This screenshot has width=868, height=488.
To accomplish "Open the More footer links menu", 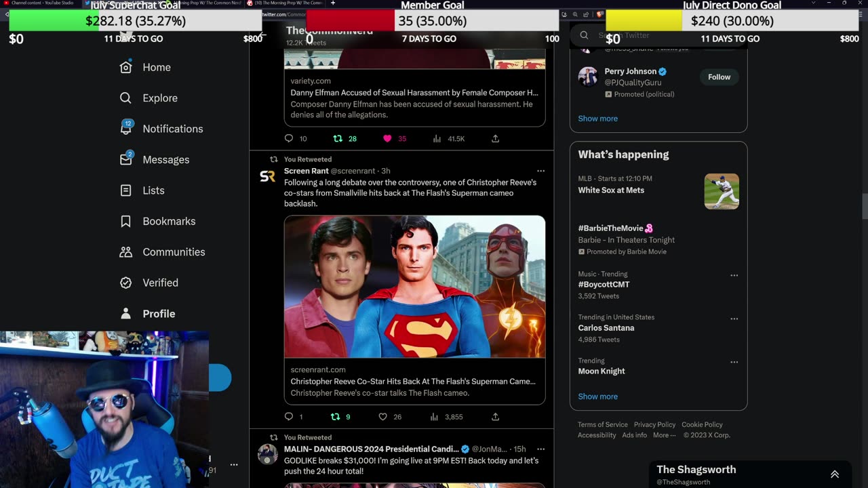I will point(665,435).
